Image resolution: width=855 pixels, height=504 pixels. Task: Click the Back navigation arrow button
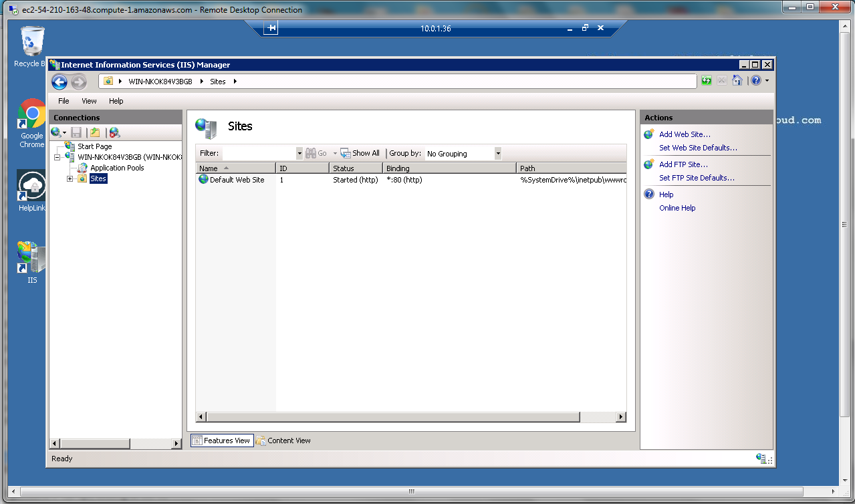tap(59, 82)
